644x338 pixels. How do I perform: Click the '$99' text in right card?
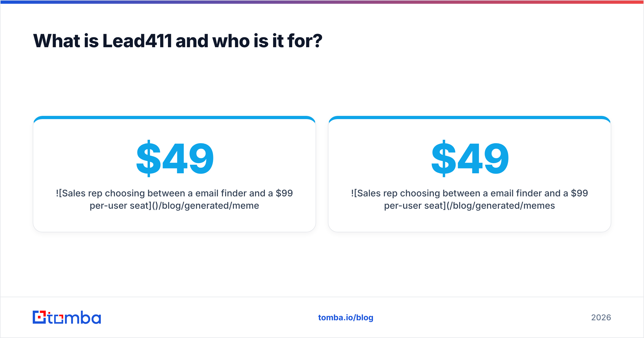click(x=580, y=193)
